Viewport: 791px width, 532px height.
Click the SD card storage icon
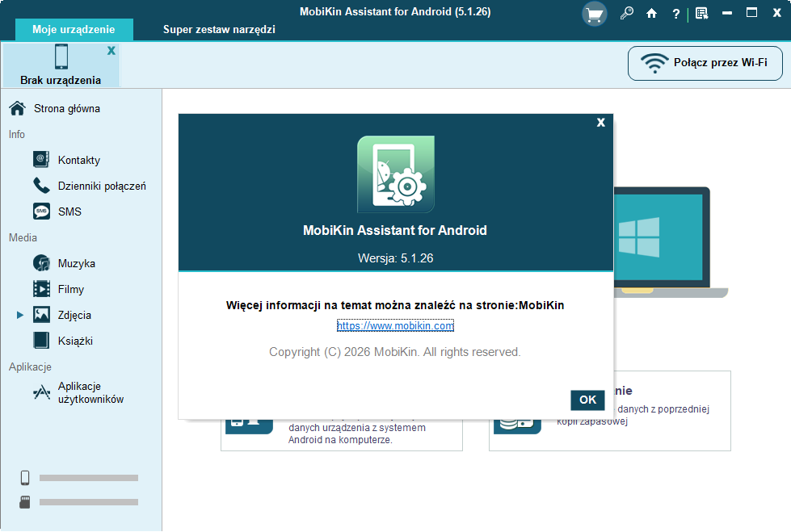(25, 502)
